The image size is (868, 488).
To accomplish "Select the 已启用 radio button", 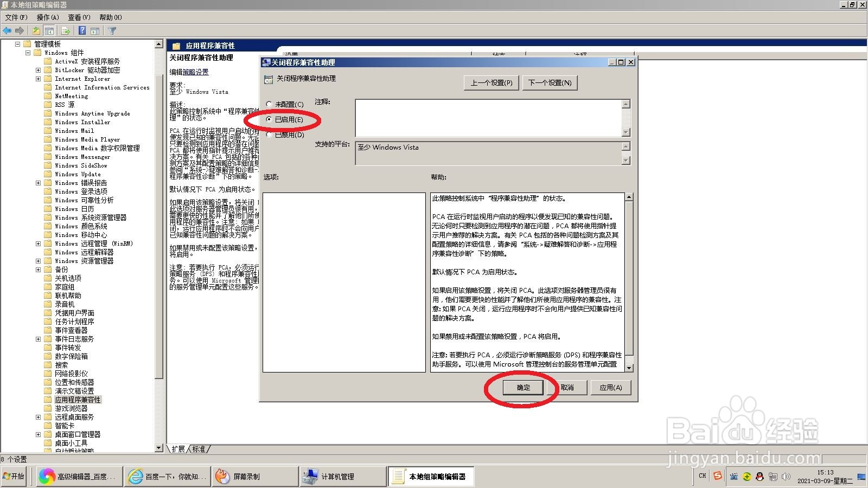I will click(269, 119).
